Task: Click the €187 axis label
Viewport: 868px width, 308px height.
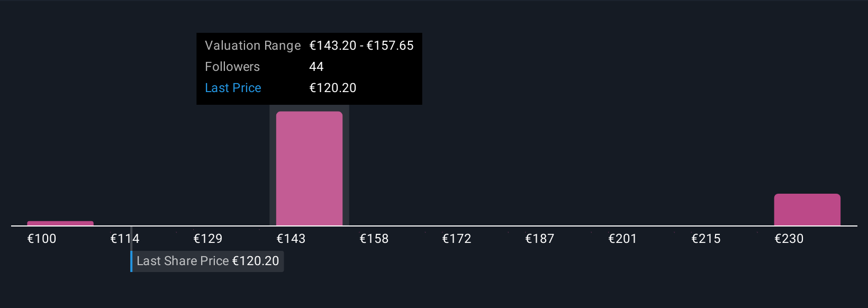Action: tap(540, 239)
